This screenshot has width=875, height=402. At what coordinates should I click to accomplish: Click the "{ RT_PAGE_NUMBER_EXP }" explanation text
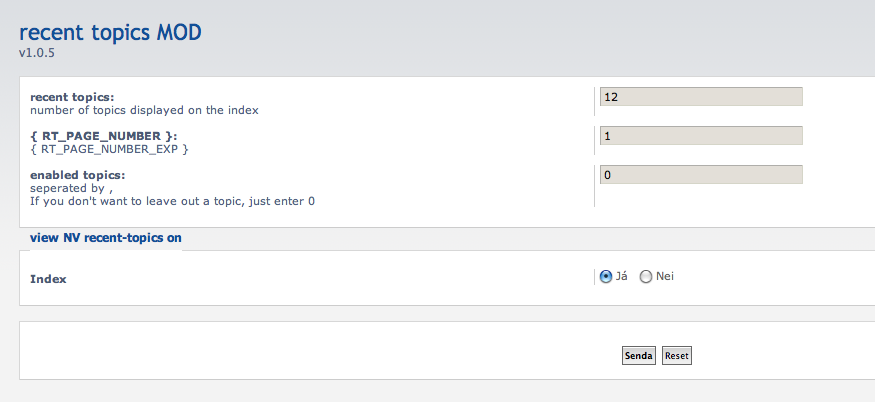pyautogui.click(x=109, y=149)
